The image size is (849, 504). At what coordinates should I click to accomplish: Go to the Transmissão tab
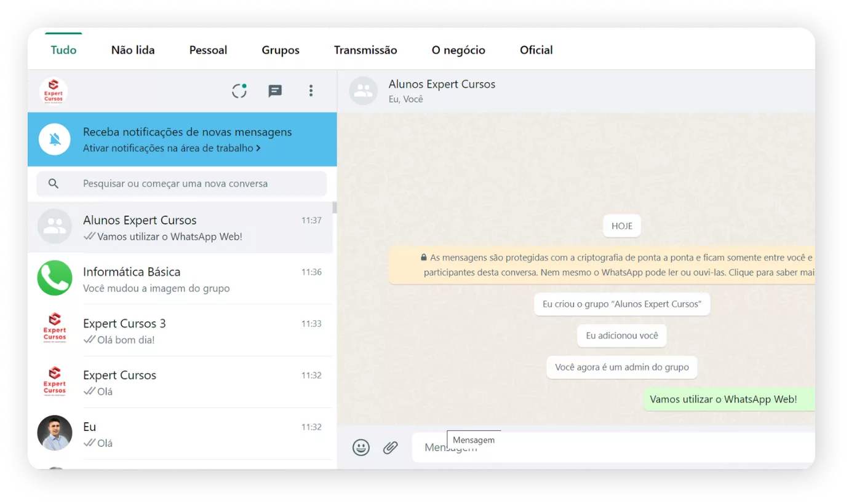coord(365,50)
